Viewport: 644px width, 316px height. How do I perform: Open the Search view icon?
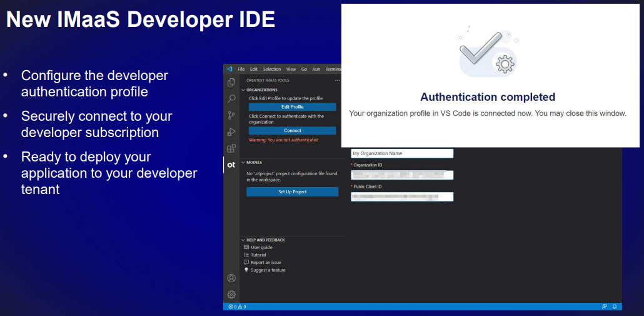(x=231, y=99)
